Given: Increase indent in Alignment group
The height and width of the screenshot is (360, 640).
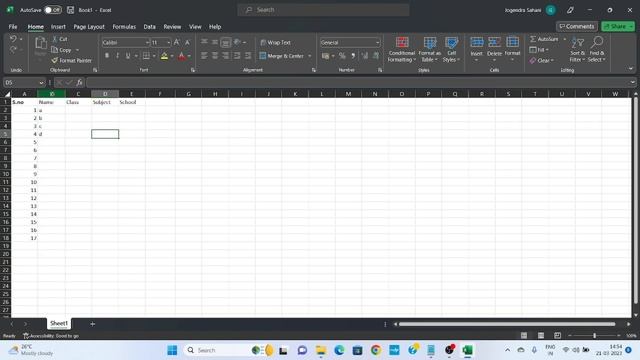Looking at the screenshot, I should click(248, 56).
